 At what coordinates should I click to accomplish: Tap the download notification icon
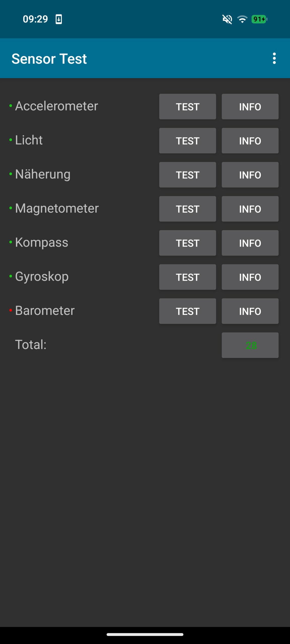[x=59, y=19]
